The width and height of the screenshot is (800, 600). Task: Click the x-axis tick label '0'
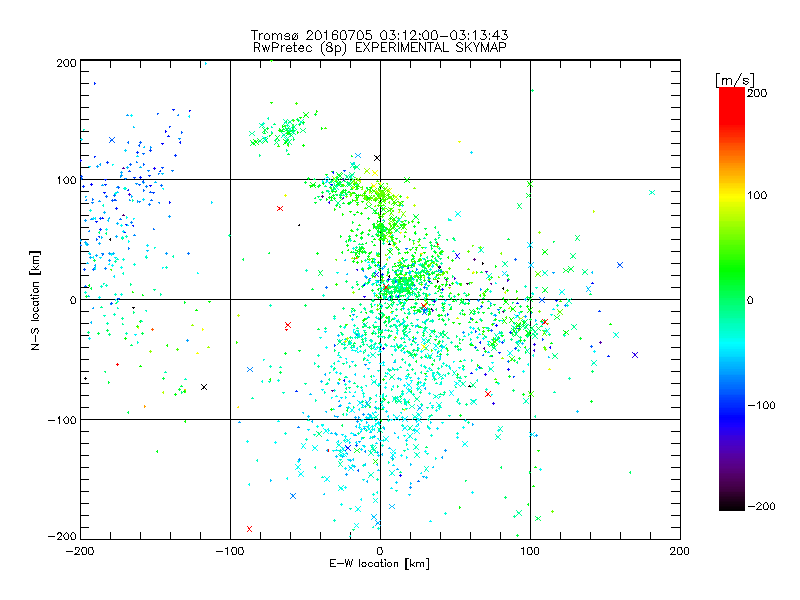[380, 552]
